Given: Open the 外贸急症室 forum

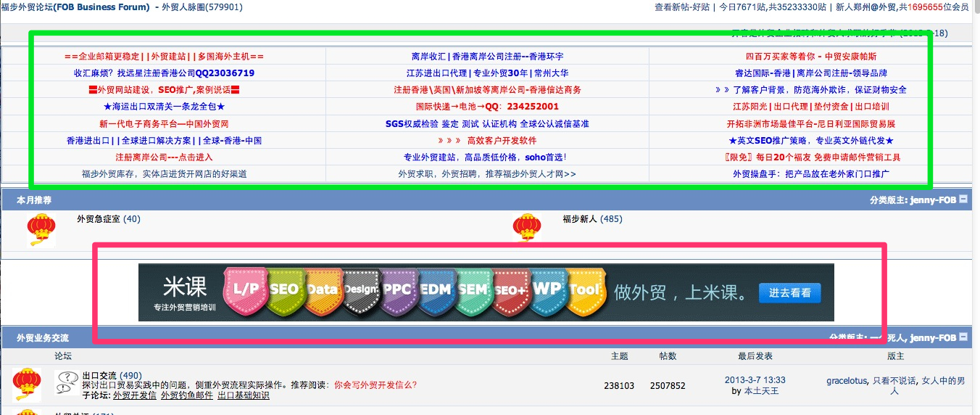Looking at the screenshot, I should 99,218.
